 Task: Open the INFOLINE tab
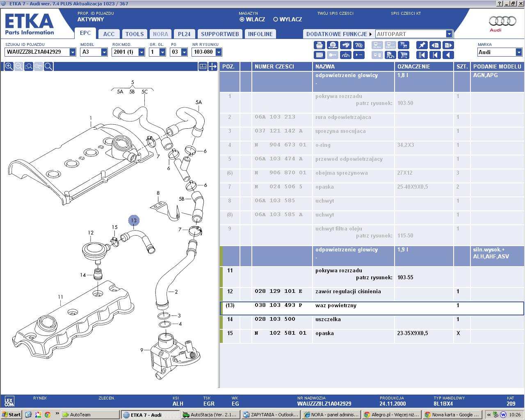pos(260,34)
